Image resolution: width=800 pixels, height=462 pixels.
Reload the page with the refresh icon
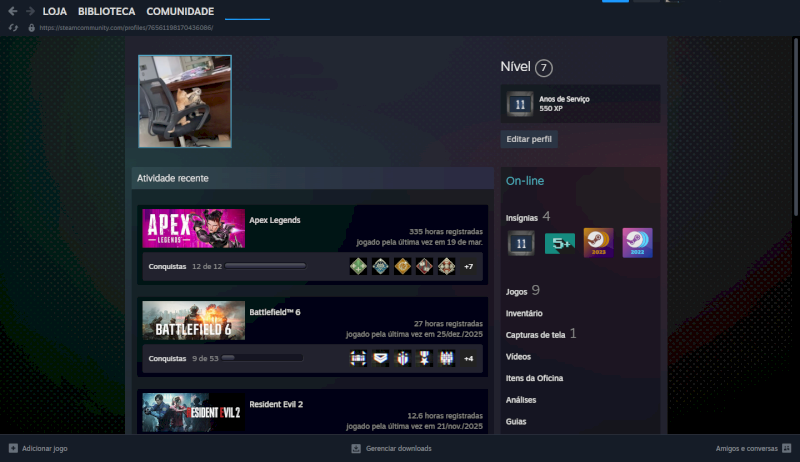click(13, 28)
